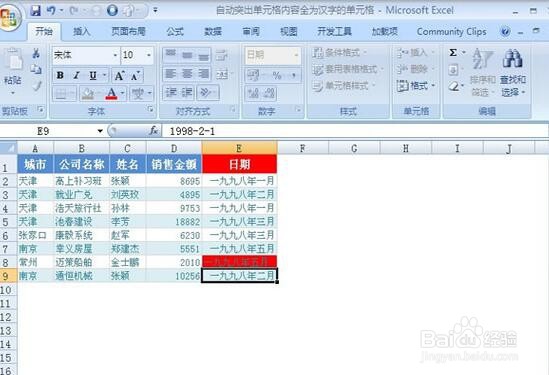Open the Name Box dropdown next to E9
The height and width of the screenshot is (375, 549).
point(100,131)
